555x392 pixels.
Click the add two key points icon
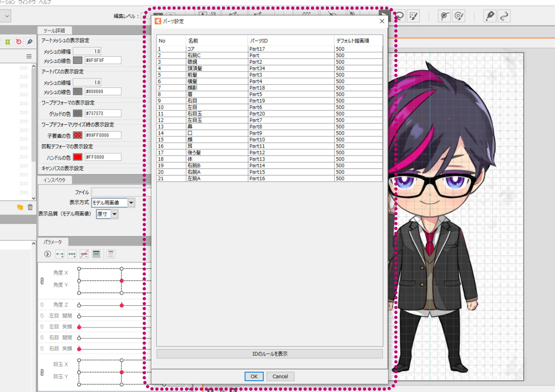coord(60,254)
